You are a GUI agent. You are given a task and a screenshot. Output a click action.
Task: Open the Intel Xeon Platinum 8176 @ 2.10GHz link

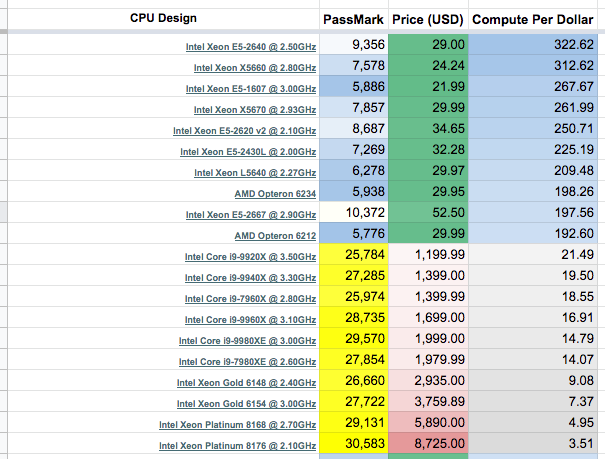click(238, 446)
